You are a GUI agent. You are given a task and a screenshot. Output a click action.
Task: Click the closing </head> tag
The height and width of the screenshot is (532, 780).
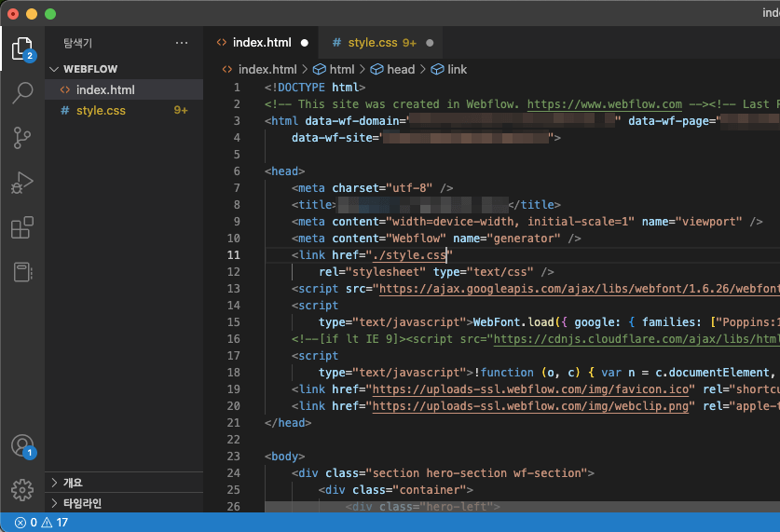(288, 423)
